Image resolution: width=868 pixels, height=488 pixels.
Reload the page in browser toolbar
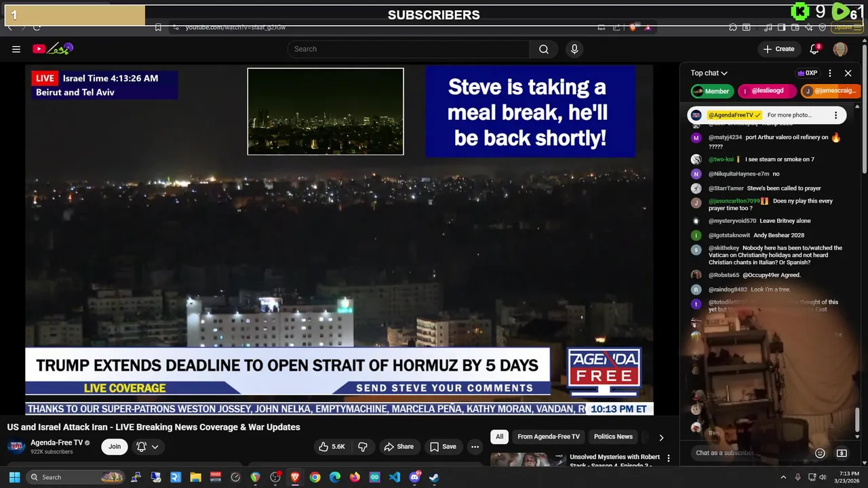click(37, 27)
